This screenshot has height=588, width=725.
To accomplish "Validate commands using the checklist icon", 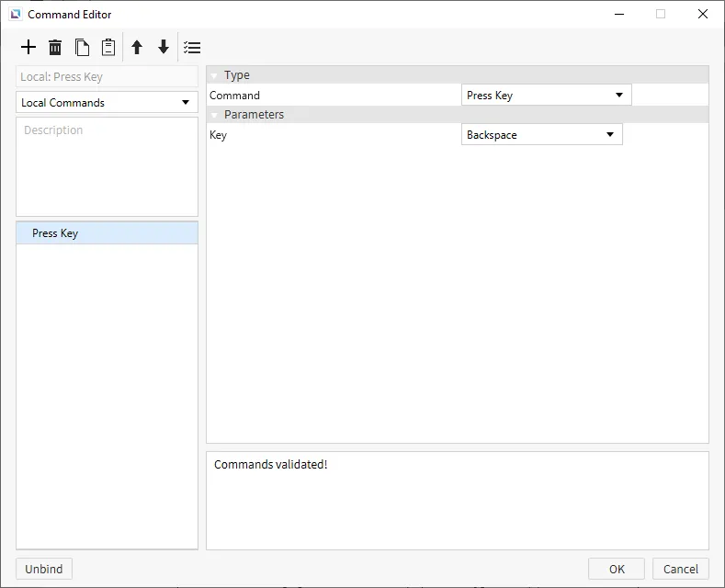I will [192, 48].
